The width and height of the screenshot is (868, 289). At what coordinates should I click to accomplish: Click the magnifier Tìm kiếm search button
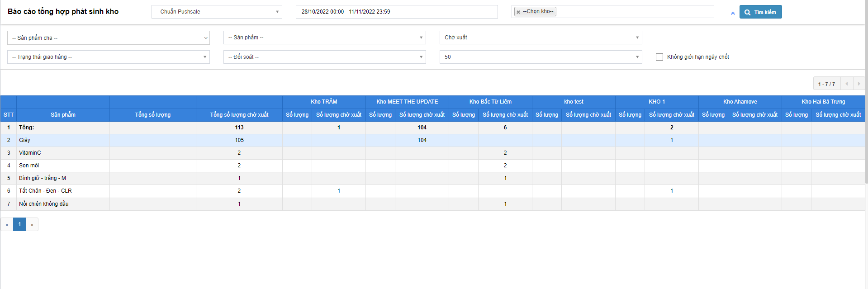760,12
